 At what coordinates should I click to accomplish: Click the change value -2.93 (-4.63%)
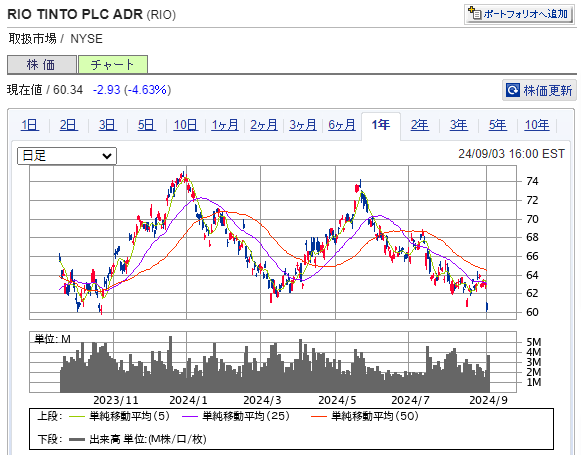tap(132, 90)
